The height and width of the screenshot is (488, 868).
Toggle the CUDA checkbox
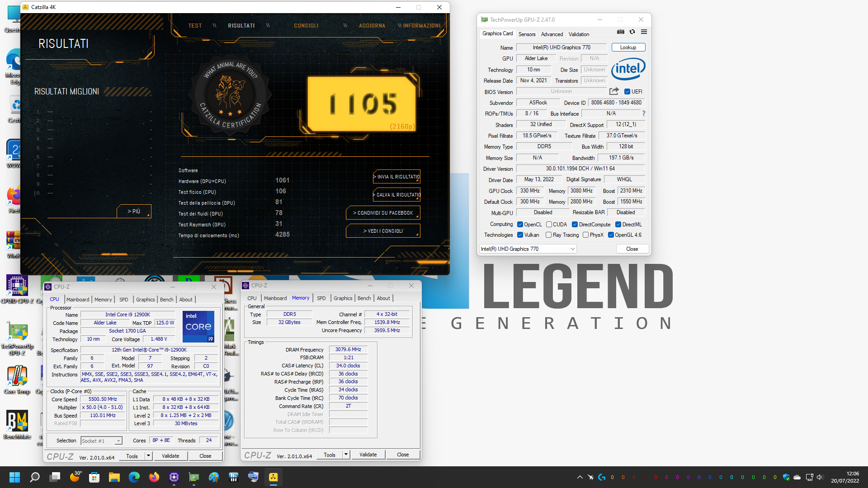pyautogui.click(x=549, y=224)
